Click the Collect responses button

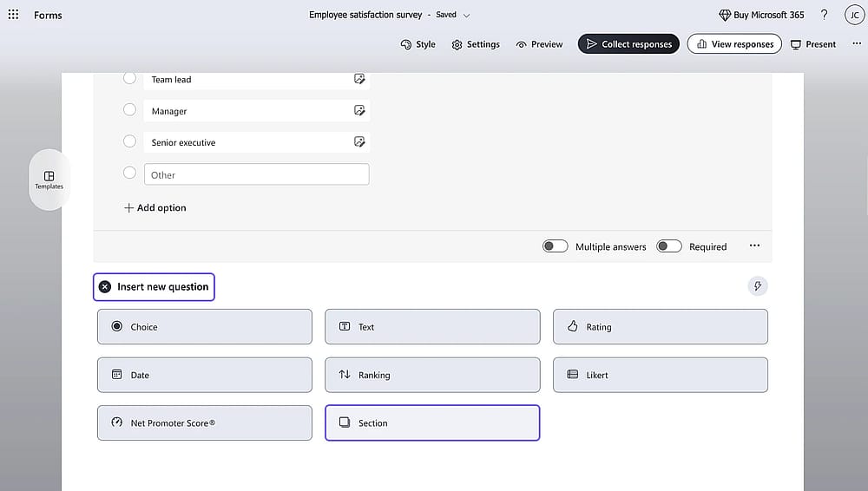pyautogui.click(x=628, y=43)
